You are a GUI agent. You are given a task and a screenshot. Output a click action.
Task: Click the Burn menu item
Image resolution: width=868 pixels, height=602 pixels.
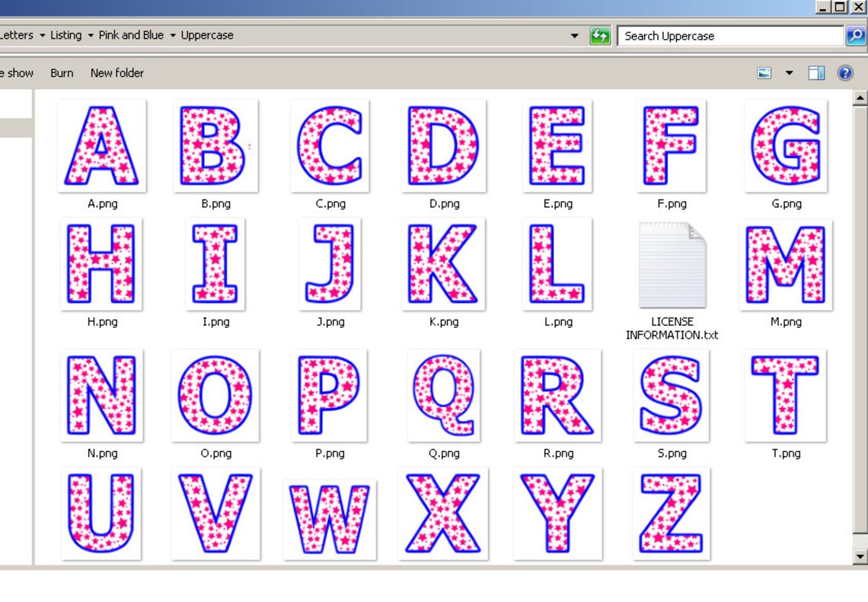61,72
